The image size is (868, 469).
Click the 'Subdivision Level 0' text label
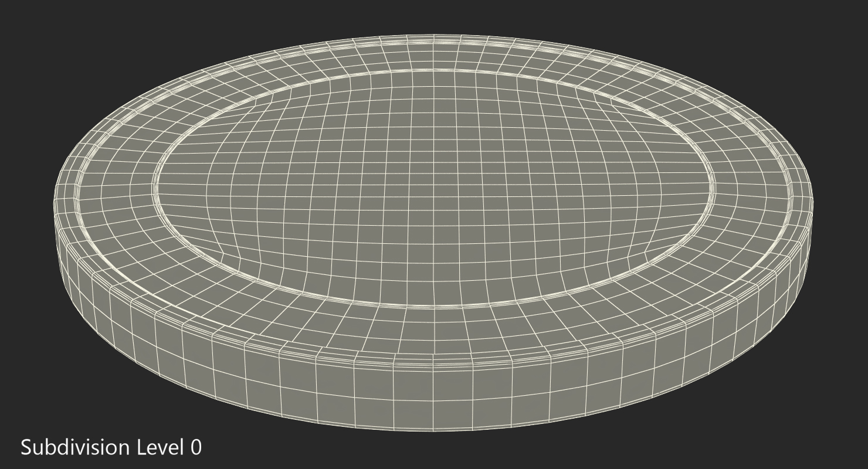click(x=111, y=448)
